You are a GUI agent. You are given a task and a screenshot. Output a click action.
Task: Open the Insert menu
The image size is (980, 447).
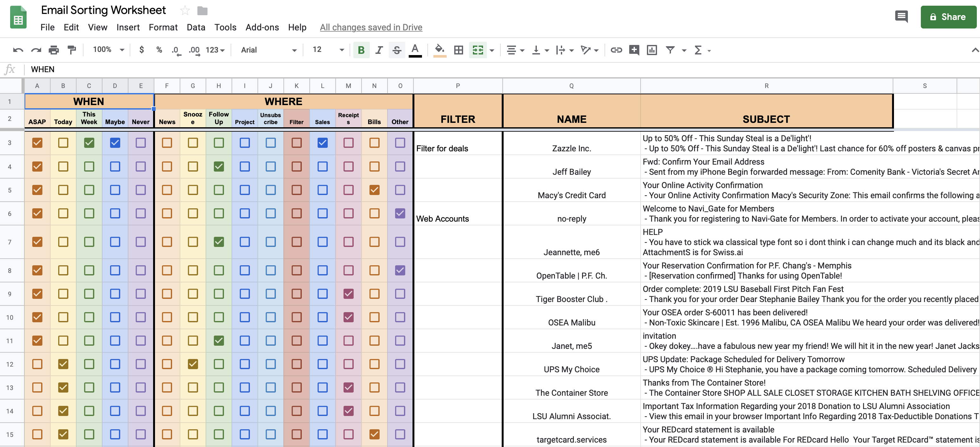coord(128,28)
